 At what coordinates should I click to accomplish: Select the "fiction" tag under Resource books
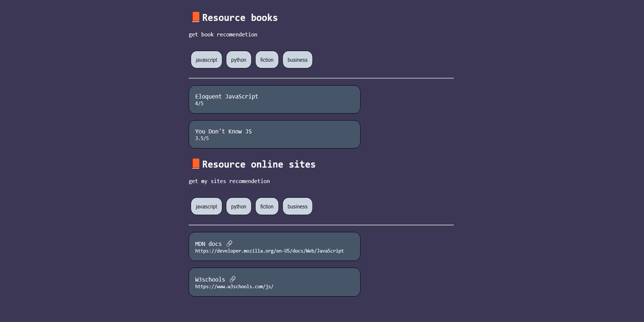click(x=267, y=59)
